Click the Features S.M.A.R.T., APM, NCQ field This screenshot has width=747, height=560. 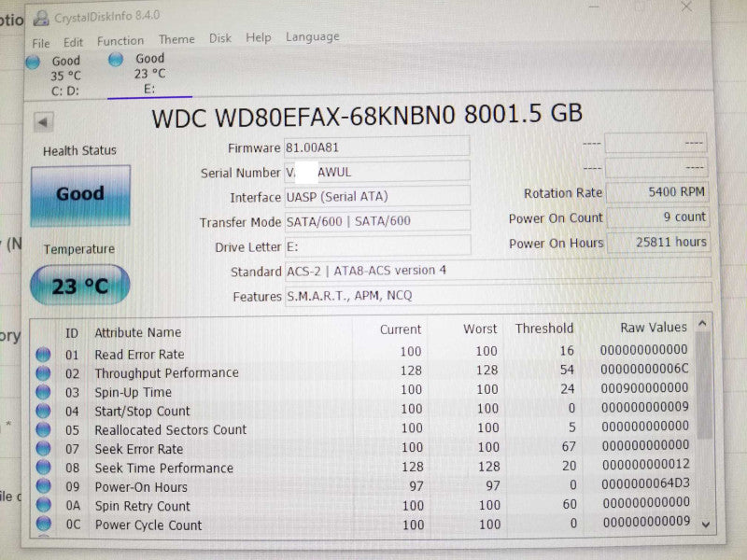click(x=499, y=293)
